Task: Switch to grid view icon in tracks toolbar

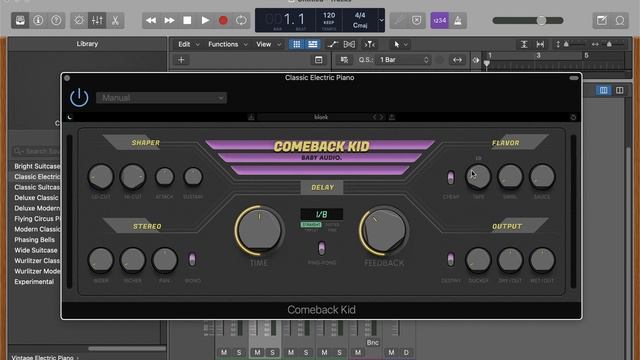Action: click(297, 44)
